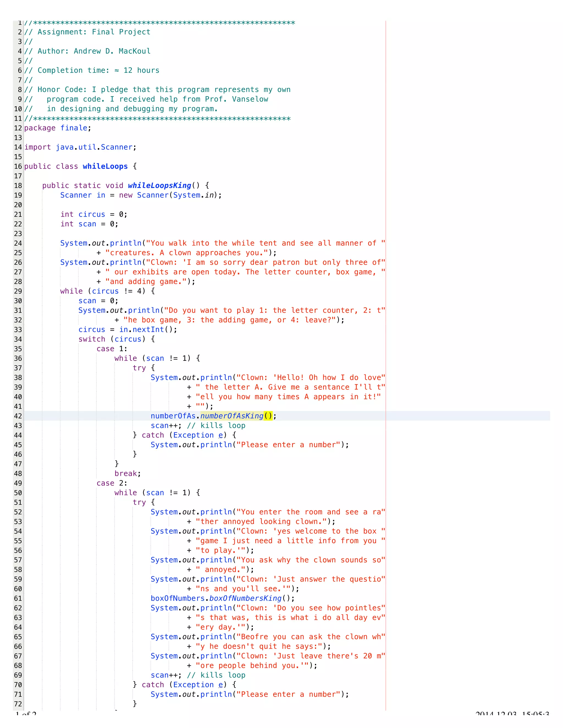Click string 'ery day.' on line 64
Image resolution: width=563 pixels, height=728 pixels.
coord(220,627)
